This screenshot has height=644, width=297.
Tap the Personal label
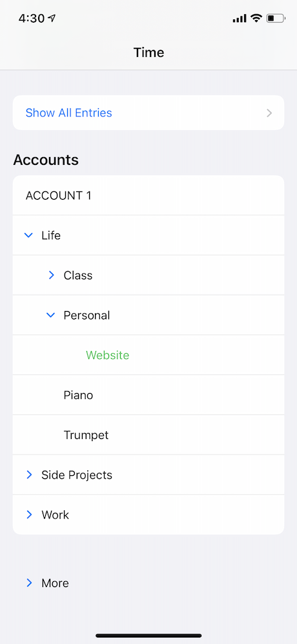87,316
